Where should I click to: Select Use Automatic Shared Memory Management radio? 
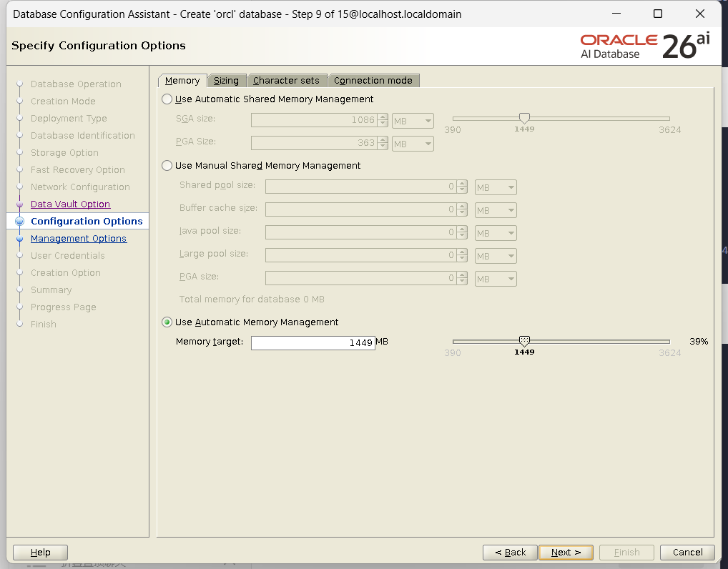pyautogui.click(x=167, y=99)
